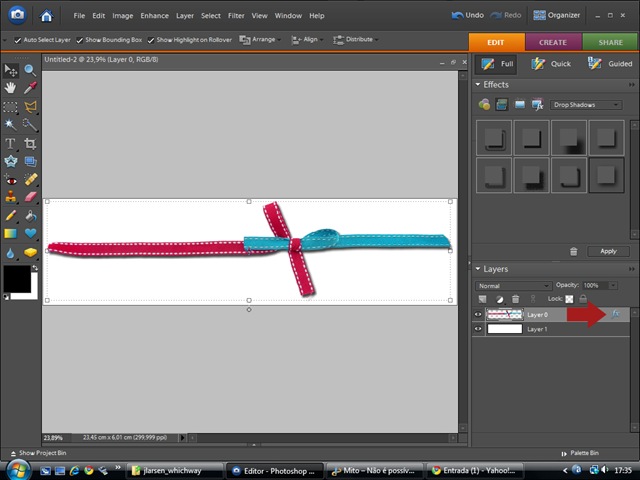
Task: Select the Horizontal Type tool
Action: [x=11, y=144]
